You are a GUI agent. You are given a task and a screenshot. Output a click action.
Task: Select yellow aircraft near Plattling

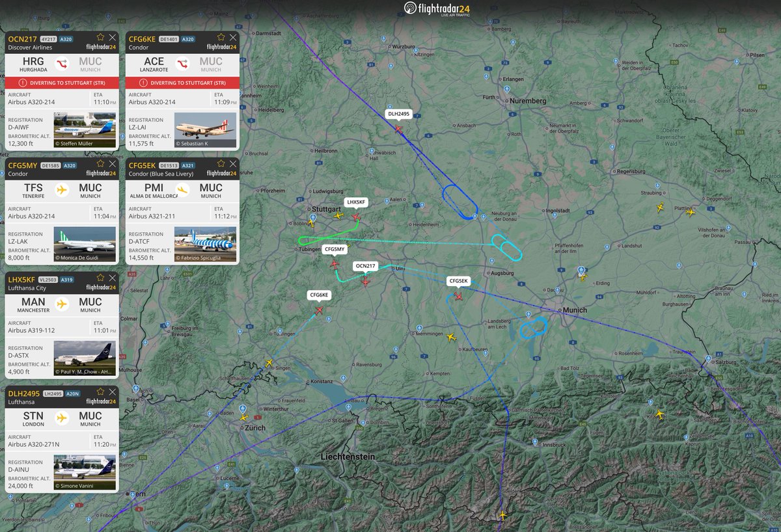click(690, 212)
